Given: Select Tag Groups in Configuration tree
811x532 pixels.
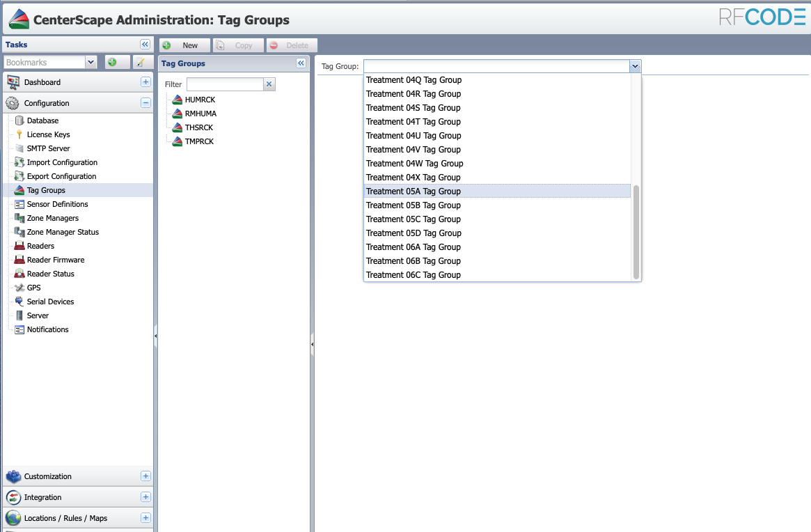Looking at the screenshot, I should (46, 190).
